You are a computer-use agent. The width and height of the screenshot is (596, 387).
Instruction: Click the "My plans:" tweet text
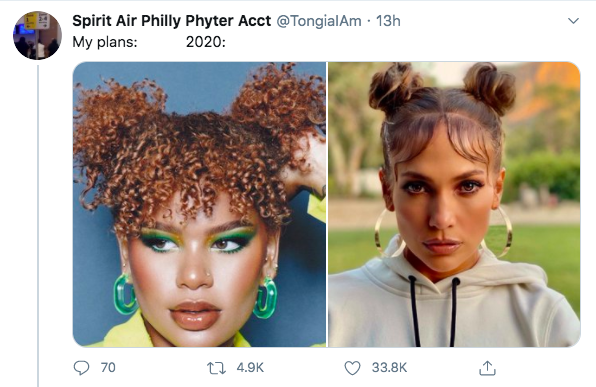coord(105,42)
